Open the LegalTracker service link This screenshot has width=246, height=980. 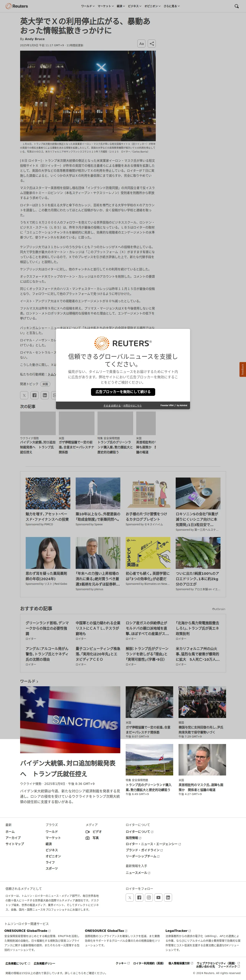(x=178, y=931)
